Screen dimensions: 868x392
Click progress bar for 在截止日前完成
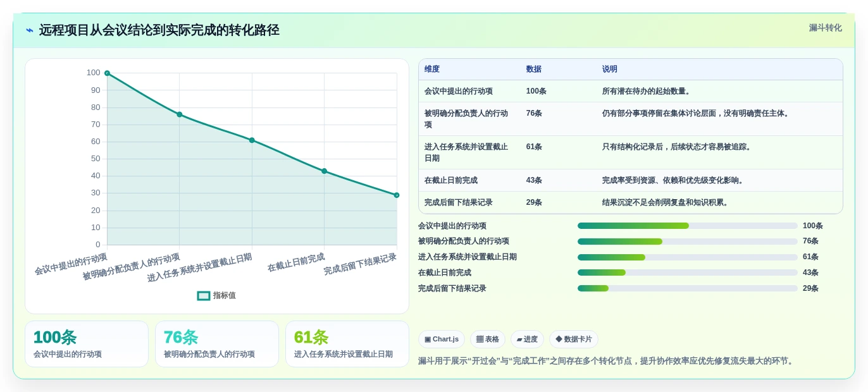[688, 273]
